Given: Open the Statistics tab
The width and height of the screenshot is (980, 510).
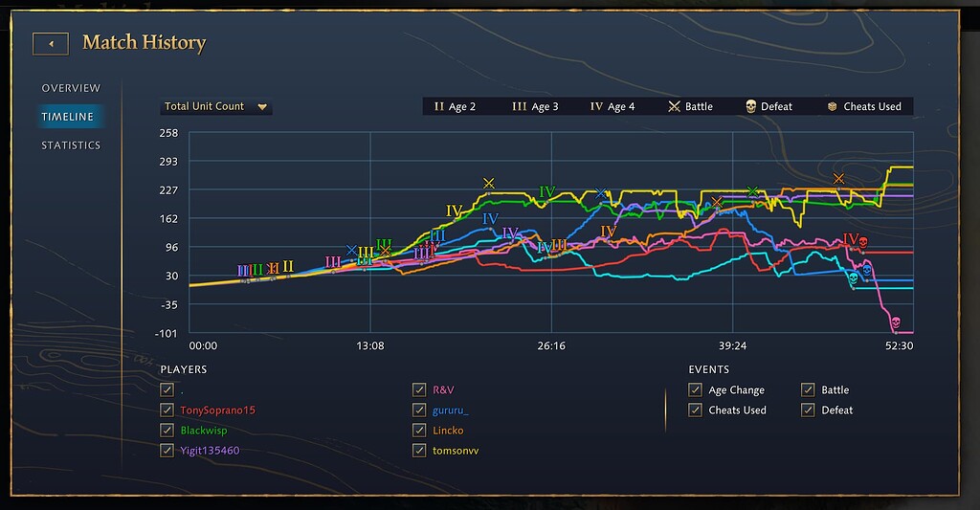Looking at the screenshot, I should pyautogui.click(x=71, y=145).
